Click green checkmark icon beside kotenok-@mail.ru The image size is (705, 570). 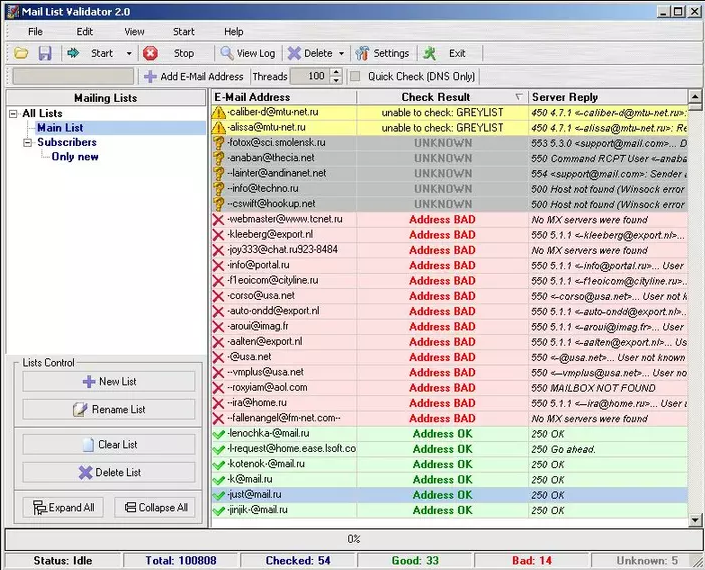[x=219, y=464]
